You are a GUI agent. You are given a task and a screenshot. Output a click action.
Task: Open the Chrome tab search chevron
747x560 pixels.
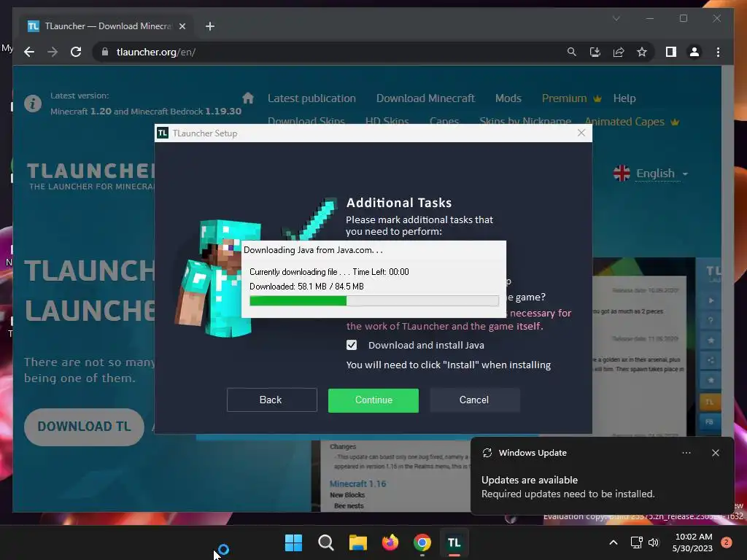[616, 18]
